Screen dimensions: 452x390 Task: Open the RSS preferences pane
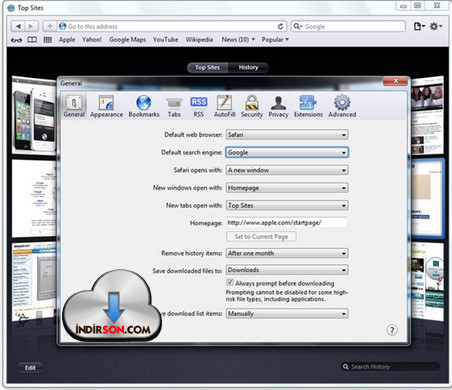point(198,106)
